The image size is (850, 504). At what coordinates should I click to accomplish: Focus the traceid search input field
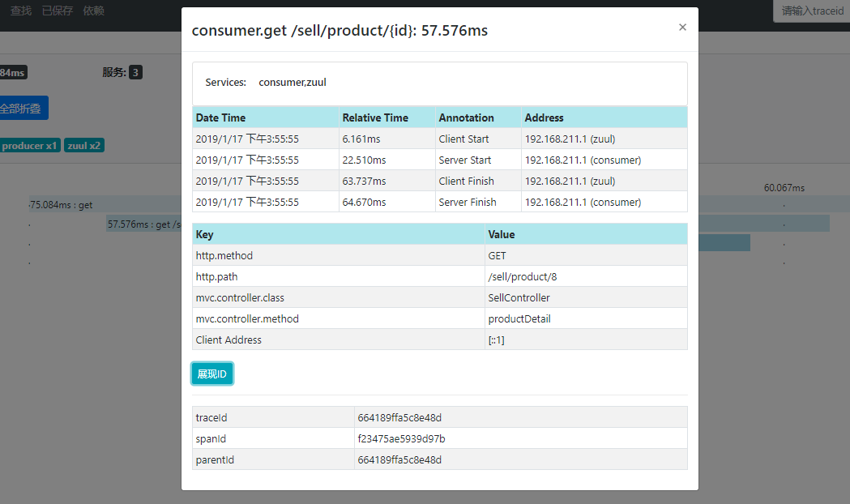pos(810,11)
